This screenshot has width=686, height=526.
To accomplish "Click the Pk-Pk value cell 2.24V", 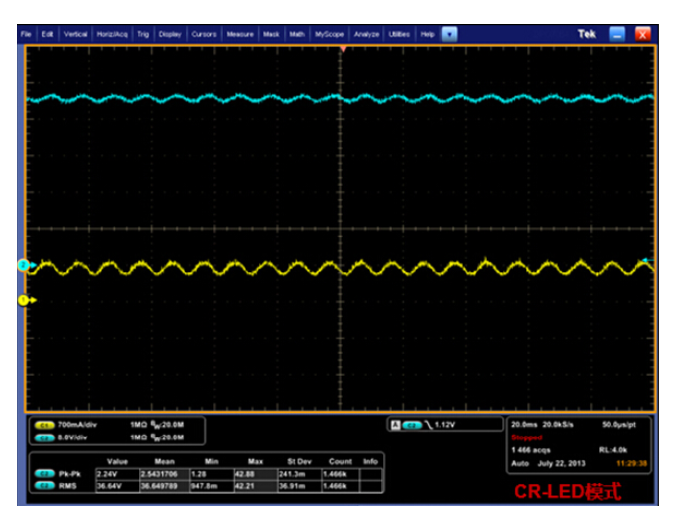I will click(x=117, y=474).
